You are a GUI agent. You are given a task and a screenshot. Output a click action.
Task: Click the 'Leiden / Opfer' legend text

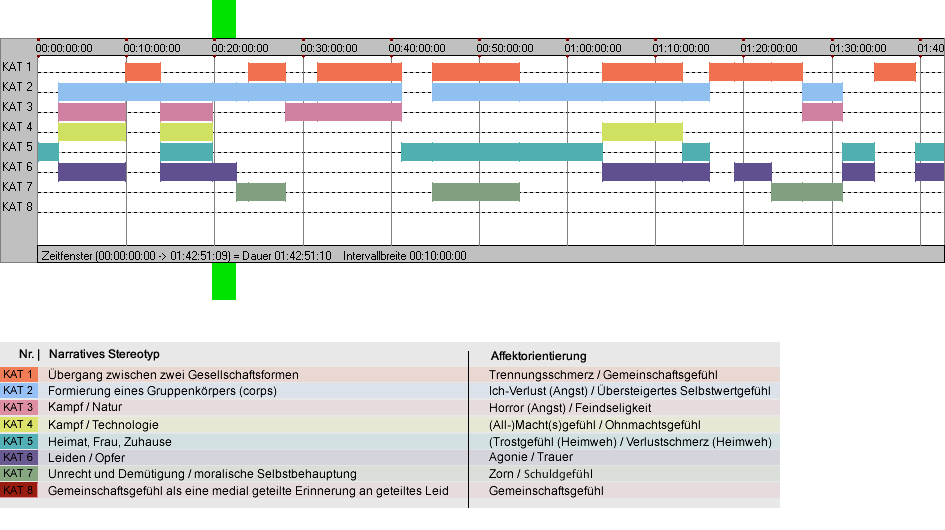tap(87, 458)
